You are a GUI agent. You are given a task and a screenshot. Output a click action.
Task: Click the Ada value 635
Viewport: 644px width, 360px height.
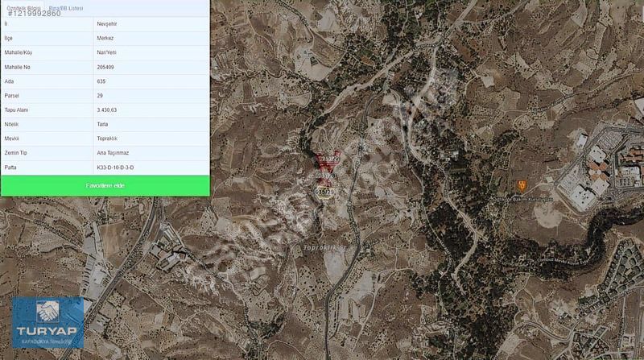[x=101, y=81]
